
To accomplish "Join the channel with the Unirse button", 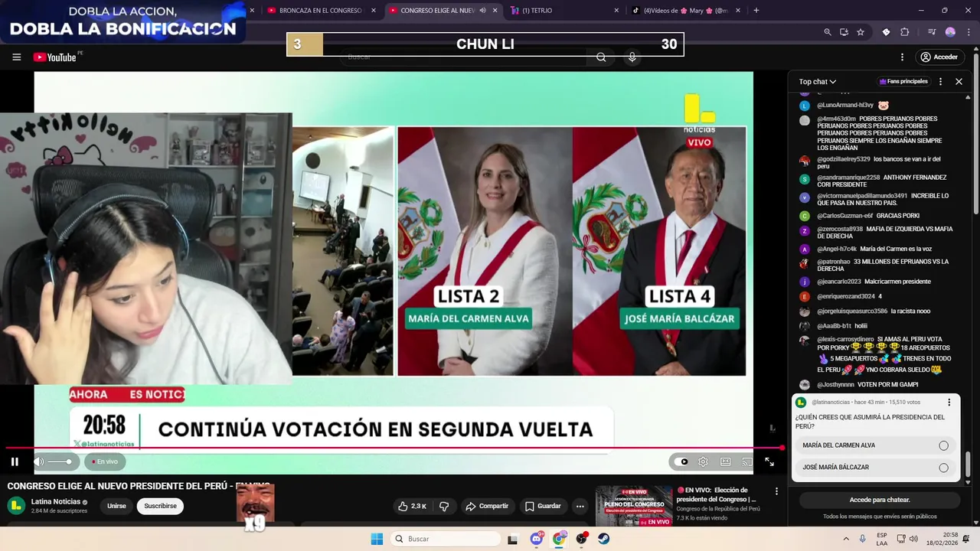I will pos(116,506).
